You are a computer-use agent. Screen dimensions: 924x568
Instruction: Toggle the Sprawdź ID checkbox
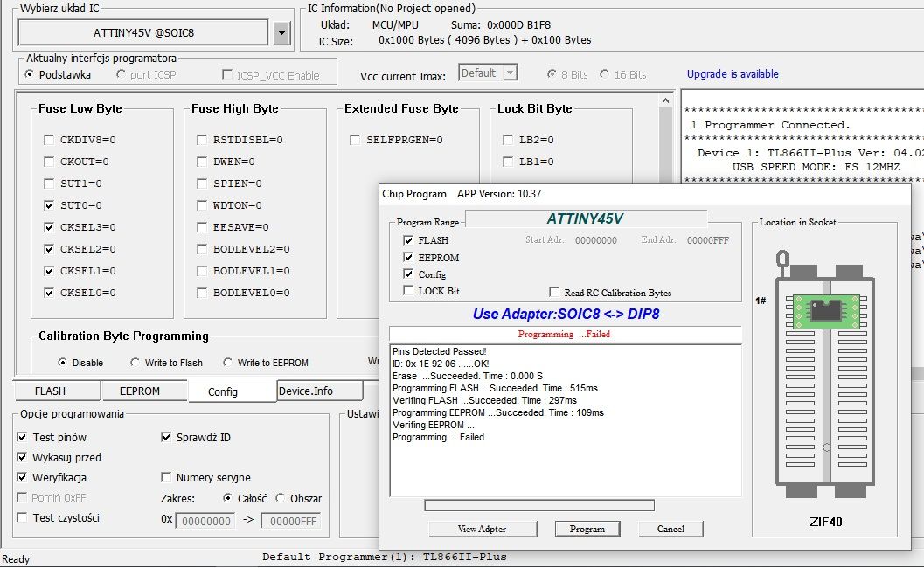(165, 437)
